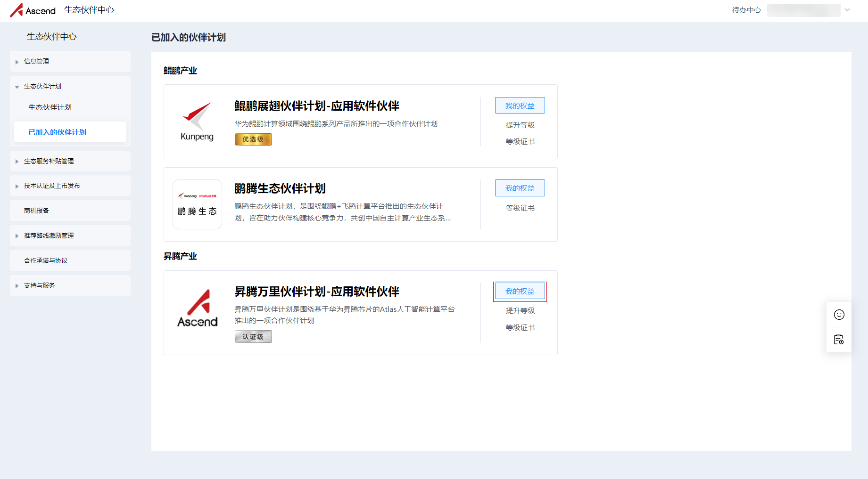Click the 鹏腾生态 plan description text
868x479 pixels.
pos(343,212)
